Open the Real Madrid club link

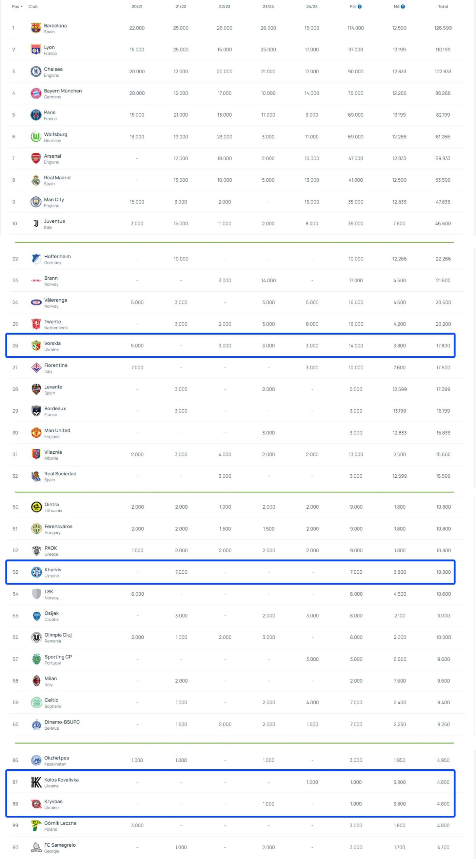pyautogui.click(x=57, y=178)
